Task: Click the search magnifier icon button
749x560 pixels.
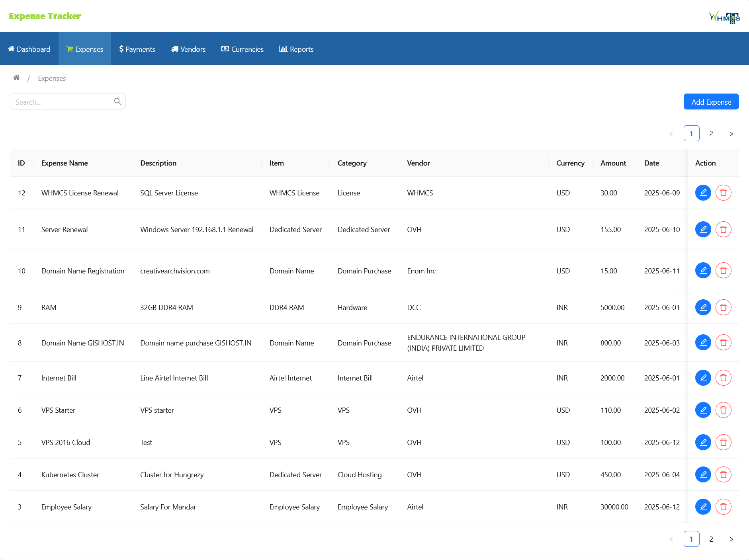Action: tap(117, 101)
